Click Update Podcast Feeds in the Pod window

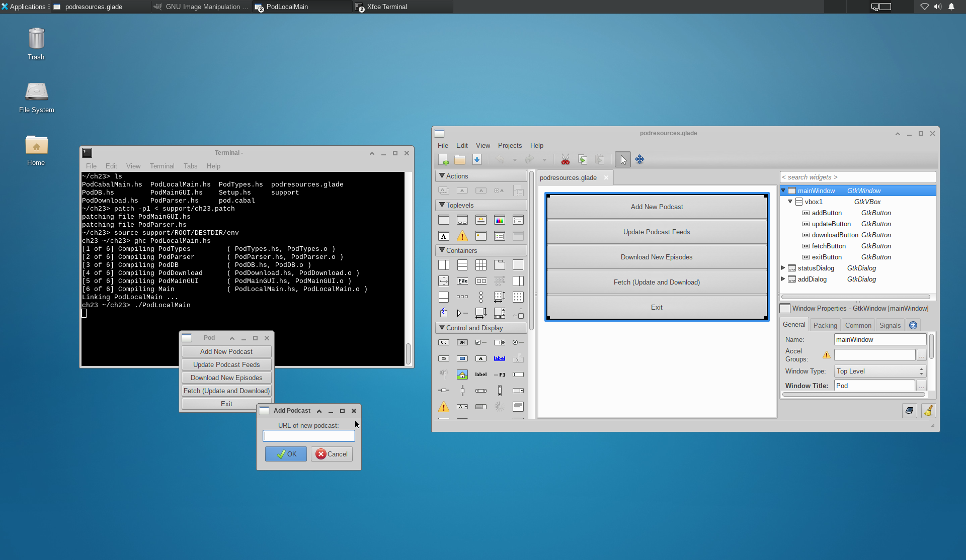226,364
